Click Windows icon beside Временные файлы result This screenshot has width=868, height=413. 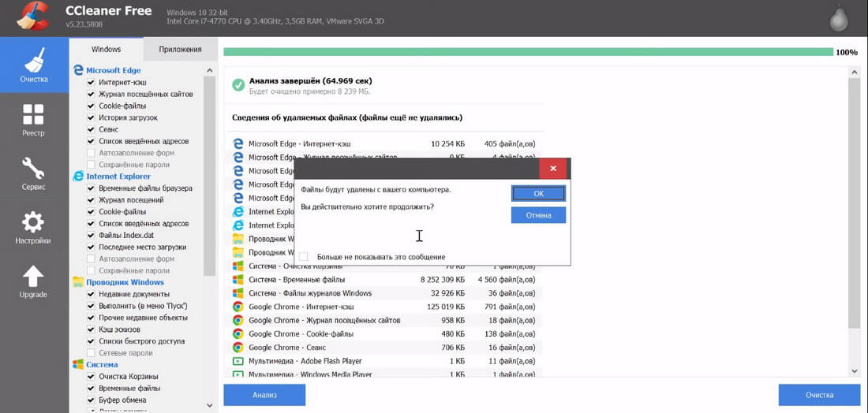[238, 280]
